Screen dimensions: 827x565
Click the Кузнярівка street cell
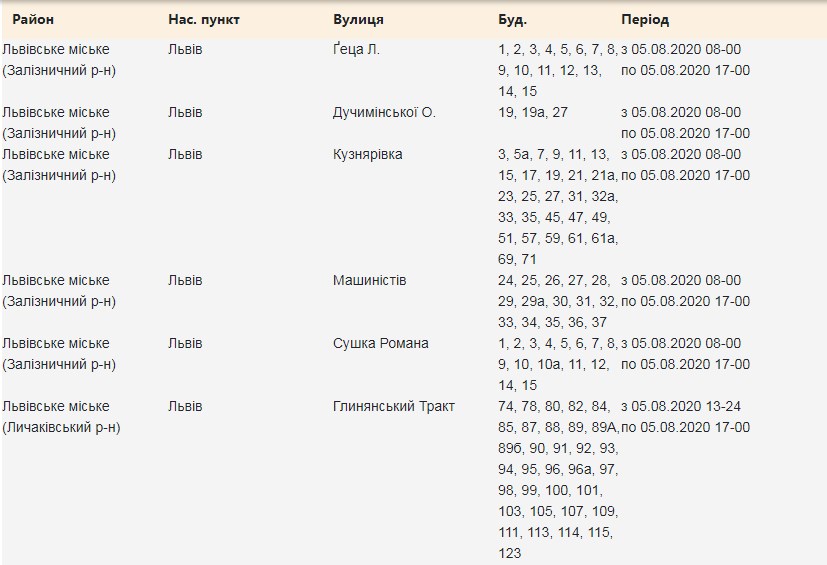tap(368, 154)
